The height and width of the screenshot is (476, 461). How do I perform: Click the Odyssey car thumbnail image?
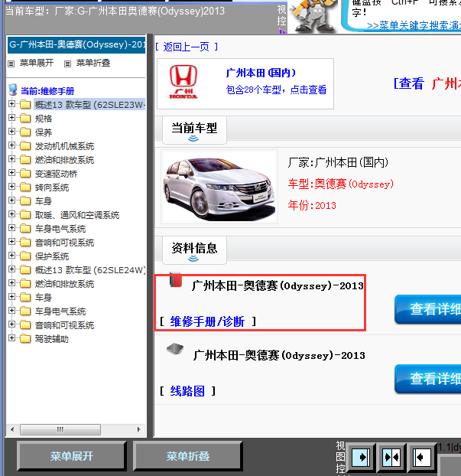point(219,187)
